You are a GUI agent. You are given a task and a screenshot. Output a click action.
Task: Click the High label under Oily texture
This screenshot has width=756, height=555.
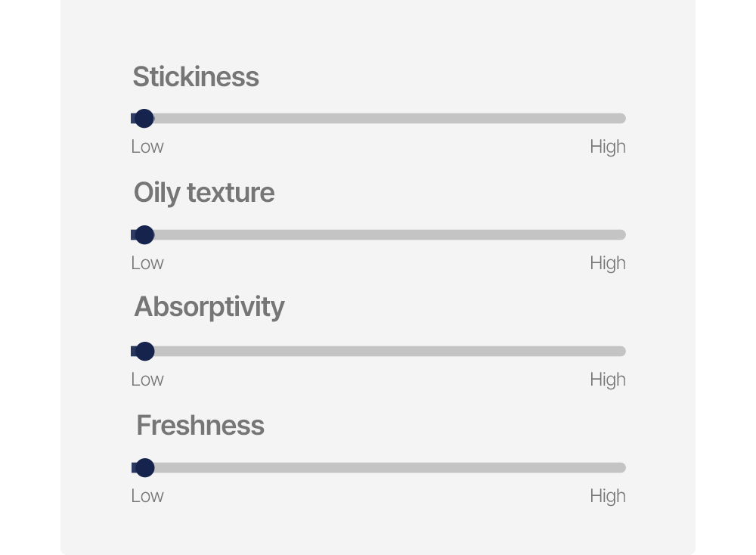(x=607, y=263)
